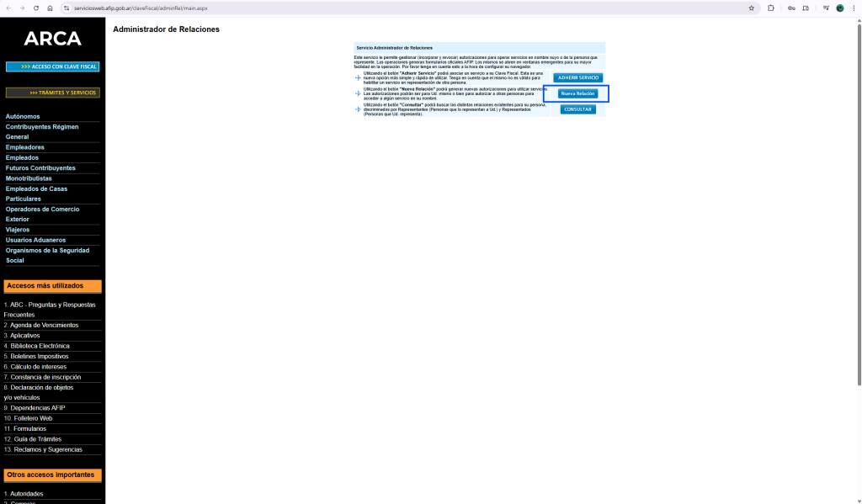
Task: Click site info icon beside the URL
Action: coord(67,8)
